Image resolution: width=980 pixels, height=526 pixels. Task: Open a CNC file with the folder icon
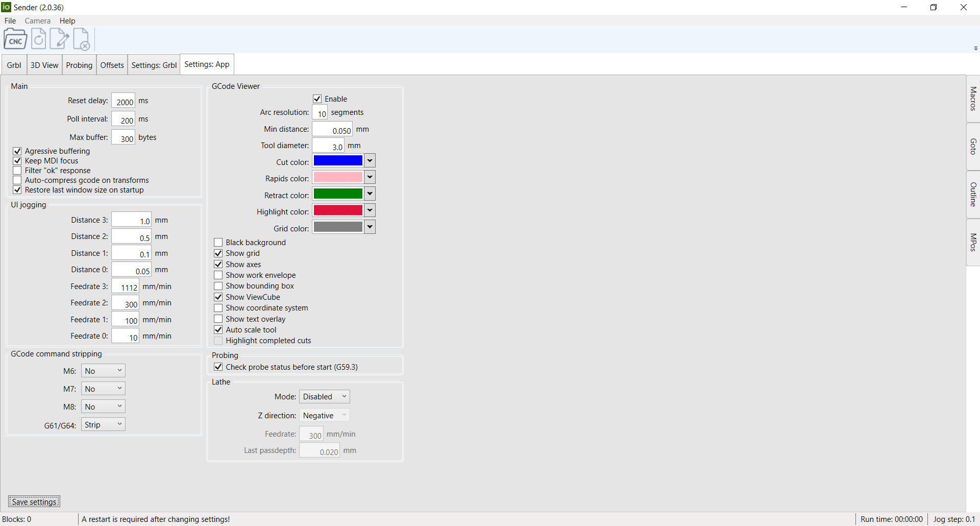click(x=15, y=39)
